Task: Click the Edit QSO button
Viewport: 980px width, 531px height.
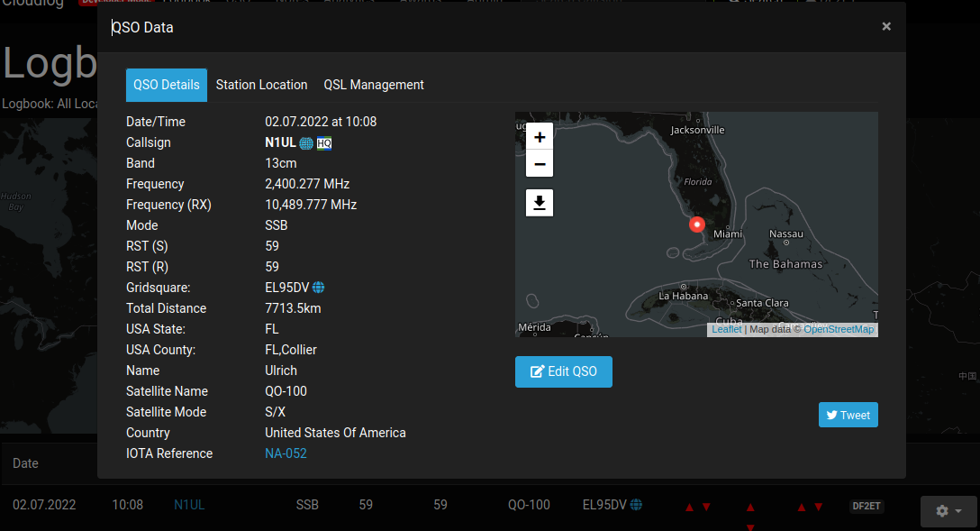Action: 563,371
